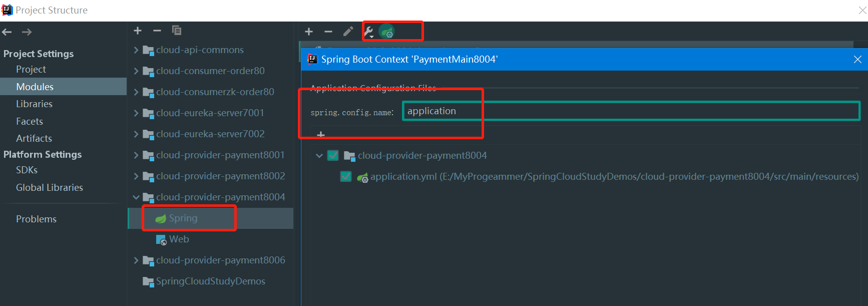Image resolution: width=868 pixels, height=306 pixels.
Task: Open Modules settings page
Action: click(x=35, y=87)
